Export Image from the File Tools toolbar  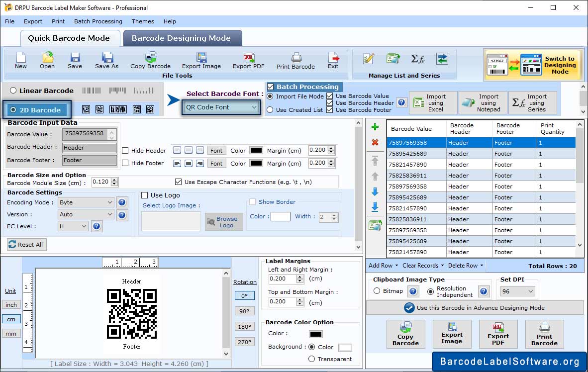[201, 60]
